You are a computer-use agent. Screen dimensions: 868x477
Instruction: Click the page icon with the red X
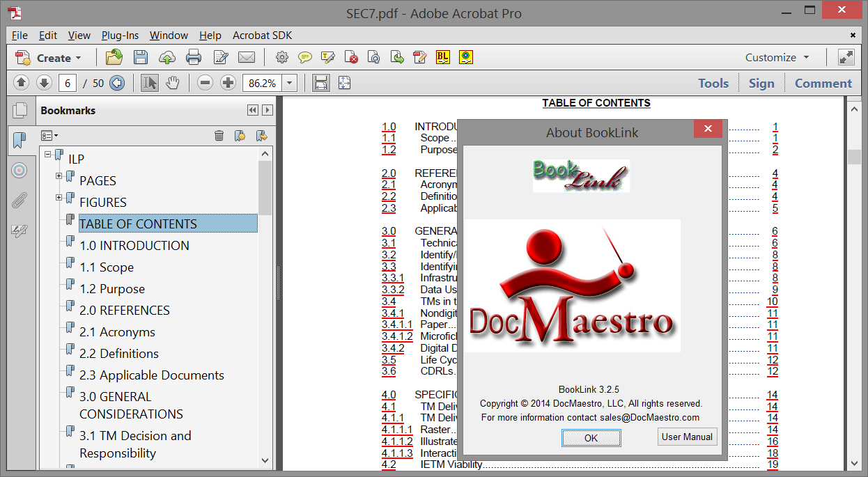coord(352,58)
